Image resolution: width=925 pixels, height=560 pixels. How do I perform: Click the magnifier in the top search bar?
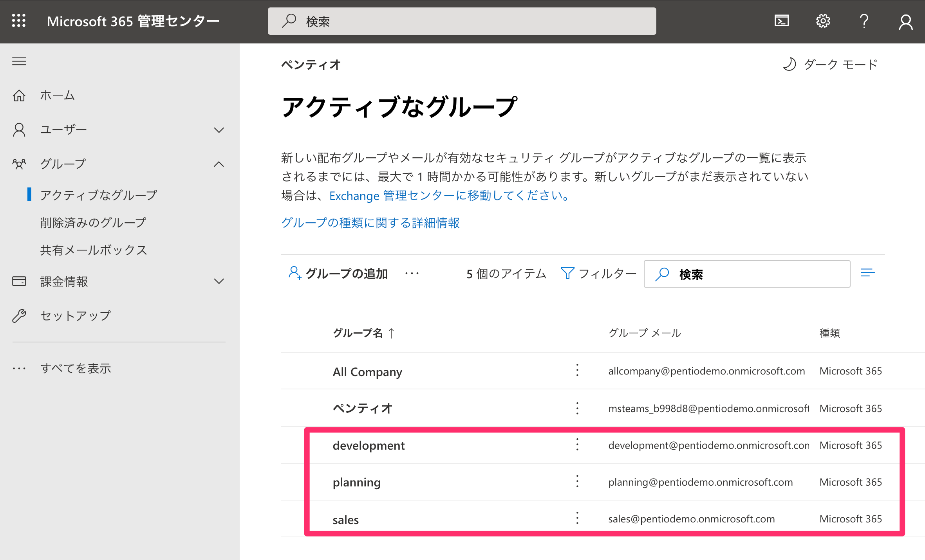tap(289, 21)
